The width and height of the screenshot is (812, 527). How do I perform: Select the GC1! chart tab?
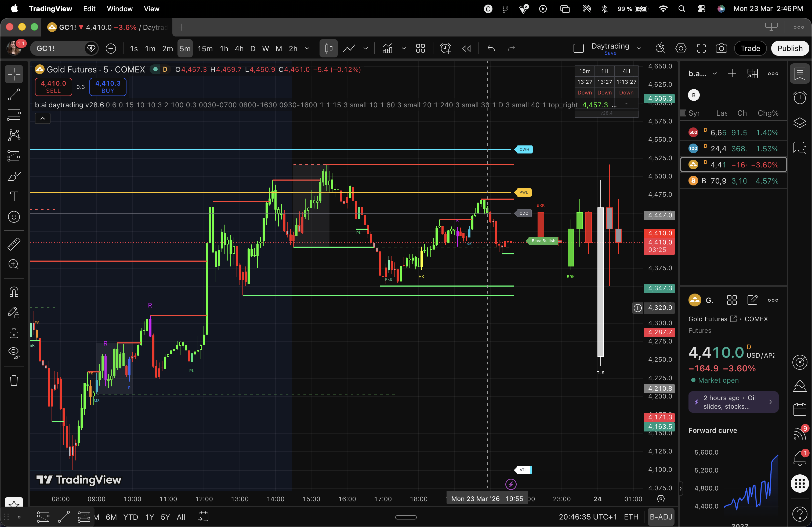(x=107, y=27)
